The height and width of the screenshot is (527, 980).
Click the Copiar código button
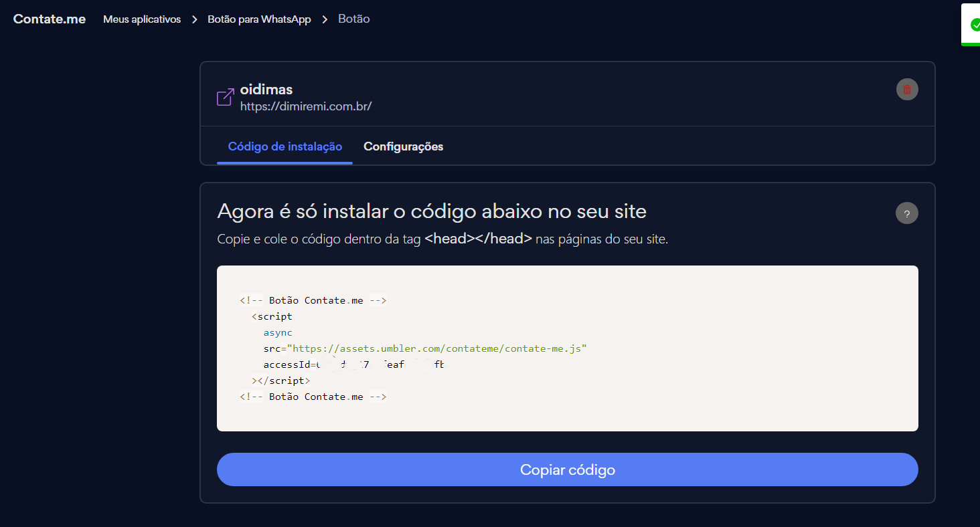568,469
